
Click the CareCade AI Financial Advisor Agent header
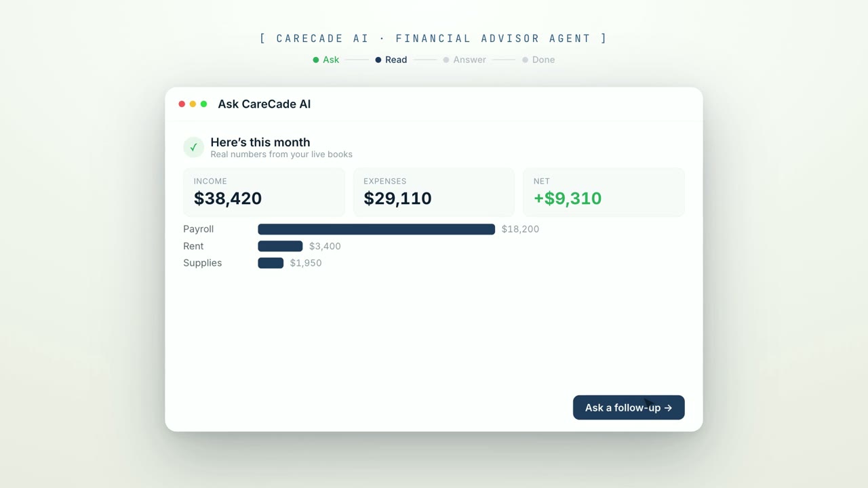434,39
